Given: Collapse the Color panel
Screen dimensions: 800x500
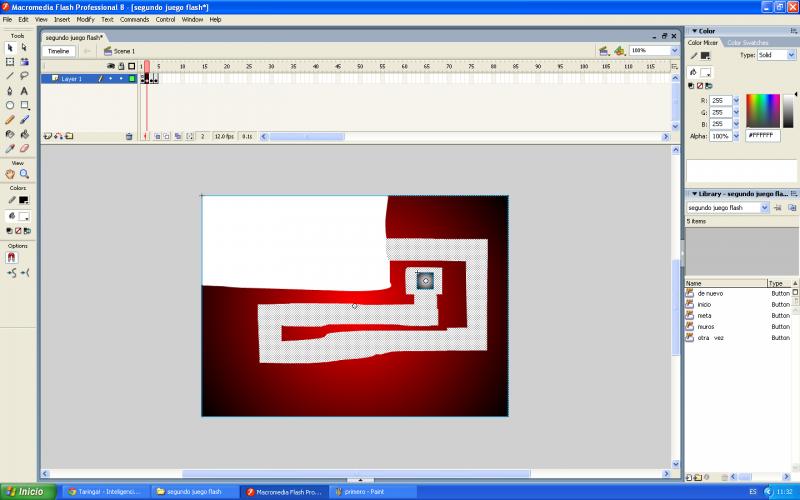Looking at the screenshot, I should click(x=694, y=31).
